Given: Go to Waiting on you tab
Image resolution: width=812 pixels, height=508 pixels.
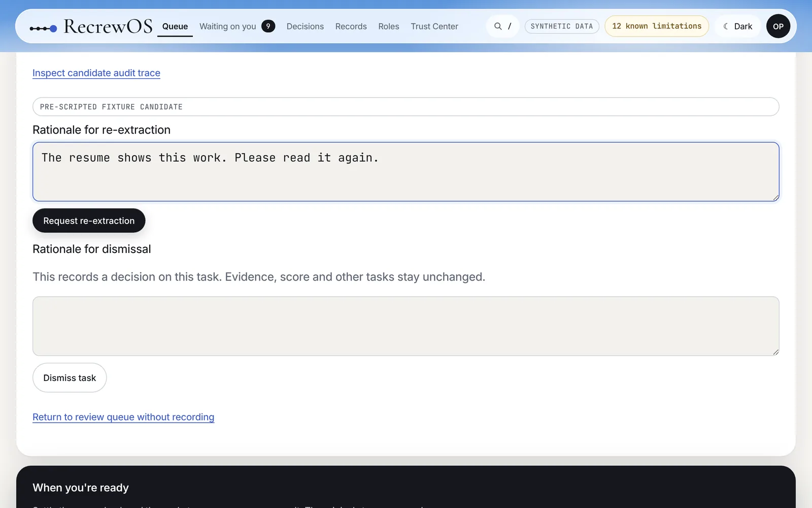Looking at the screenshot, I should point(228,26).
